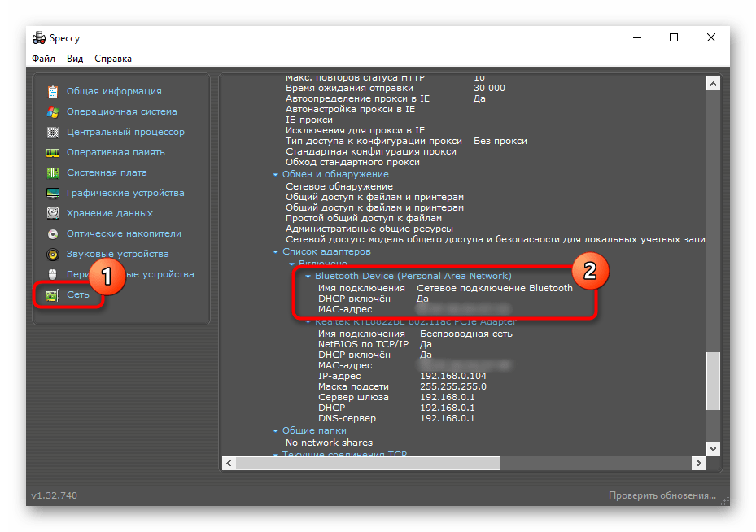Click Административные общие ресурсы row
Viewport: 756px width, 532px height.
click(x=369, y=229)
